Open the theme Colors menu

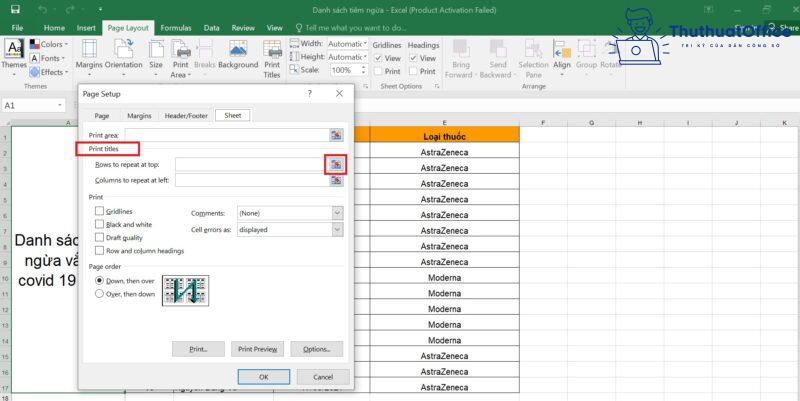pyautogui.click(x=49, y=44)
